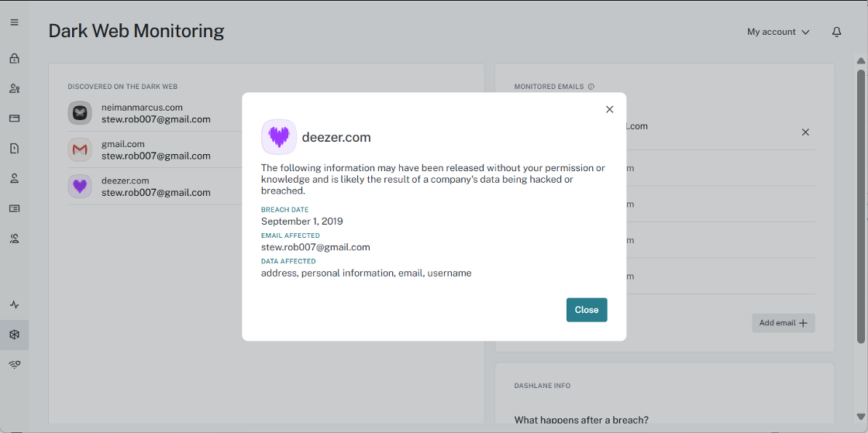Screen dimensions: 868x433
Task: Click the info icon beside Monitored Emails
Action: (x=591, y=87)
